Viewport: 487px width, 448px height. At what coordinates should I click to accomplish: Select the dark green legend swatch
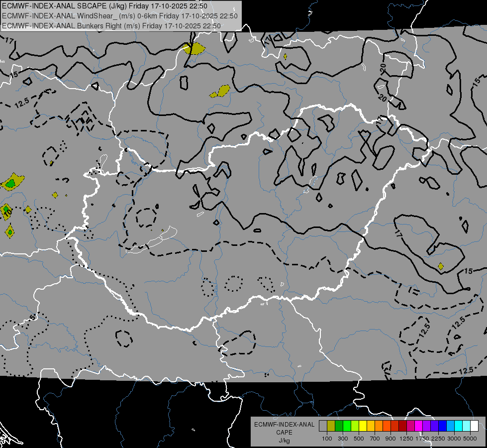pos(339,426)
